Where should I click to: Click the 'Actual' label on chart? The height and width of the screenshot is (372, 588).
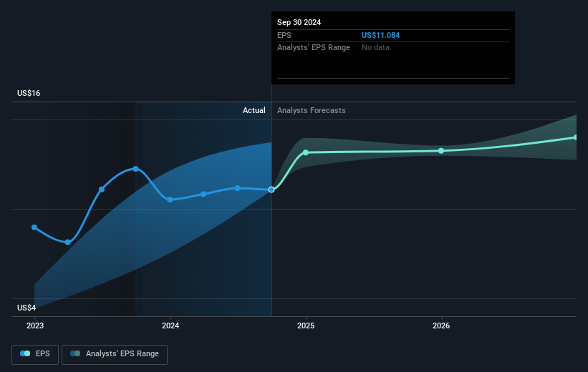pos(254,110)
